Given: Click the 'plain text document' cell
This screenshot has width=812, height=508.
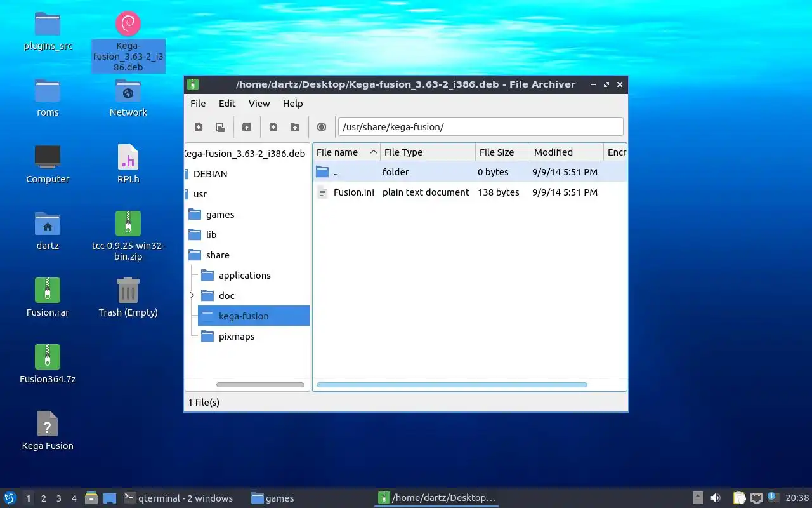Looking at the screenshot, I should click(426, 192).
